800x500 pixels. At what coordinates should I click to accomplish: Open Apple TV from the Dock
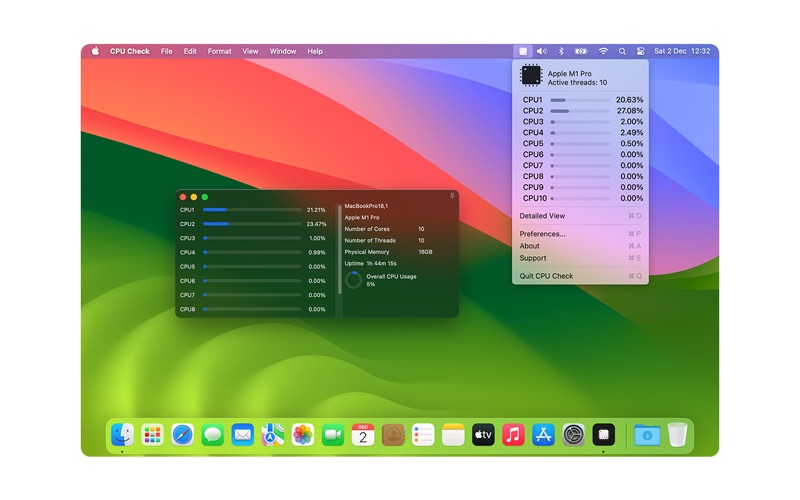(483, 435)
